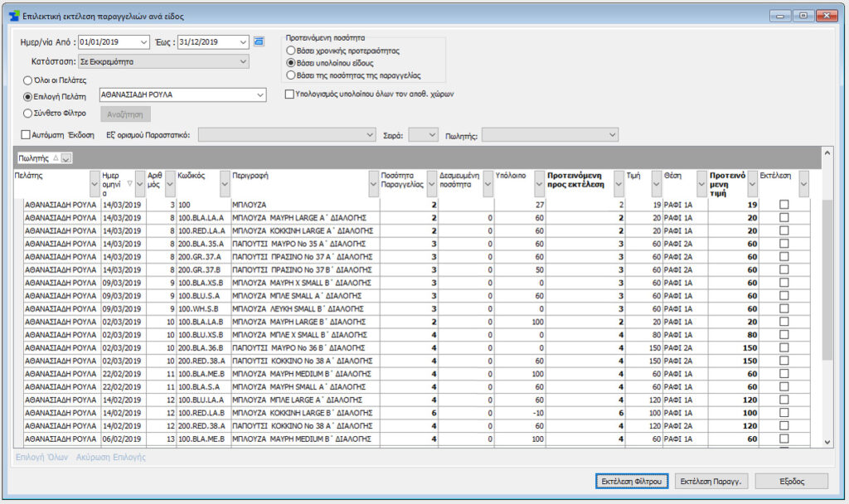Click the Εκτέλεση Παραγγ. button
This screenshot has width=849, height=504.
711,481
